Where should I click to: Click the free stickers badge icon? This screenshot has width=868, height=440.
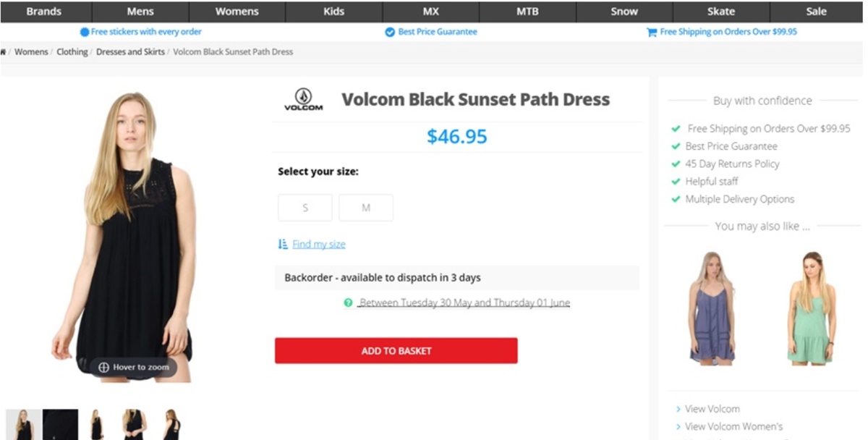point(85,33)
